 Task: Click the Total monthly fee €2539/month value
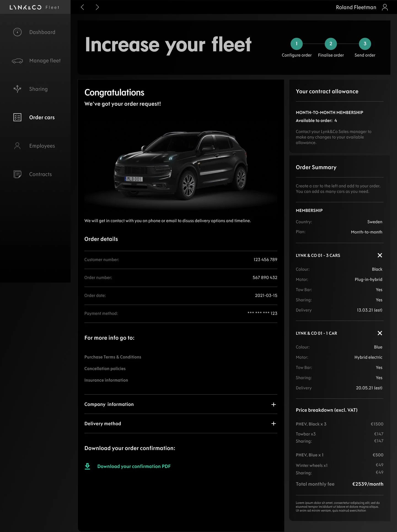[368, 484]
